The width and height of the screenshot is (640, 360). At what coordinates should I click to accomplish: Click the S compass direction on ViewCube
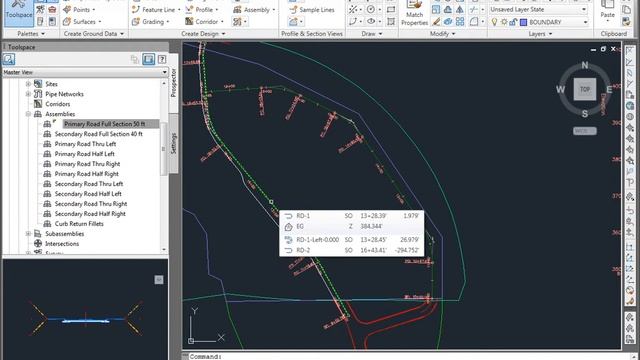pyautogui.click(x=585, y=113)
